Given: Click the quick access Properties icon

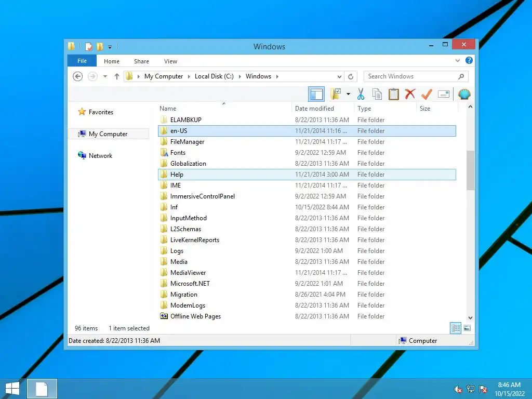Looking at the screenshot, I should (x=88, y=46).
